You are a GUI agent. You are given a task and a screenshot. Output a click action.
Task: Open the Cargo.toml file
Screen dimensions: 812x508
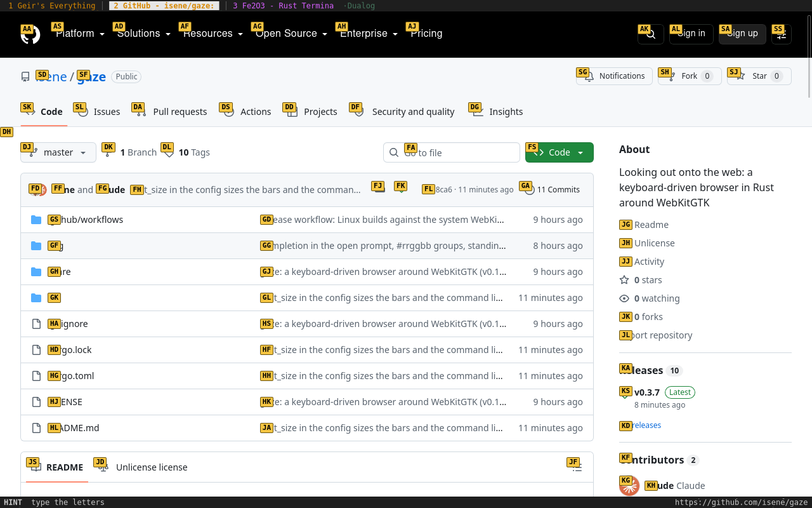point(72,376)
